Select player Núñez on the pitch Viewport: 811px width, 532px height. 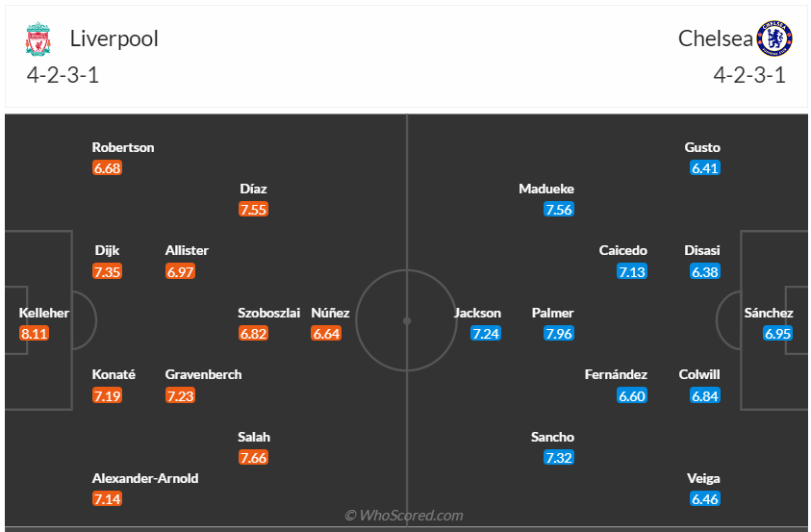click(331, 313)
